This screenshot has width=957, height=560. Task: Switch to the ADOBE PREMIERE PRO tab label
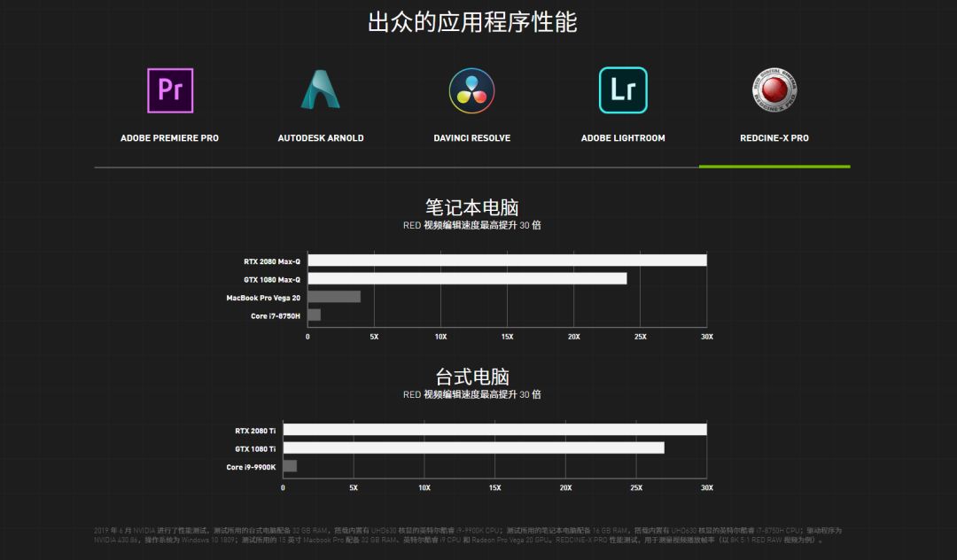pyautogui.click(x=169, y=138)
